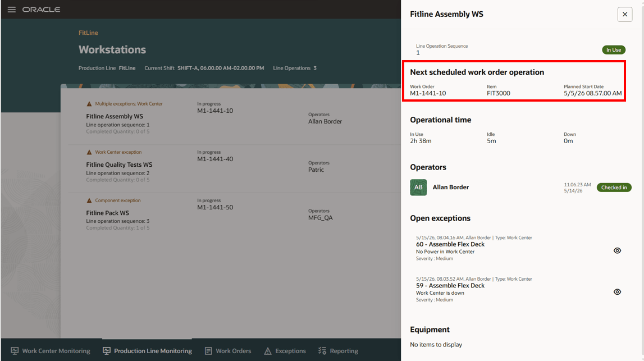Viewport: 644px width, 361px height.
Task: Click the Work Center is down text
Action: coord(440,293)
